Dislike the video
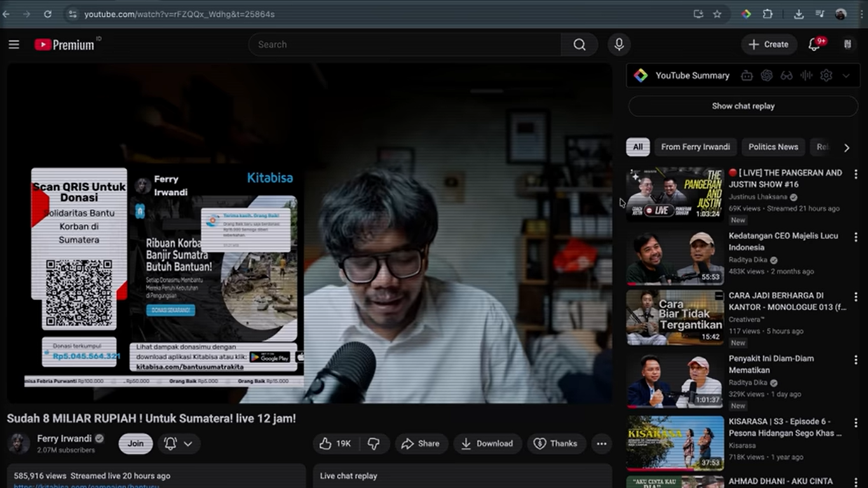This screenshot has width=868, height=488. [x=374, y=444]
